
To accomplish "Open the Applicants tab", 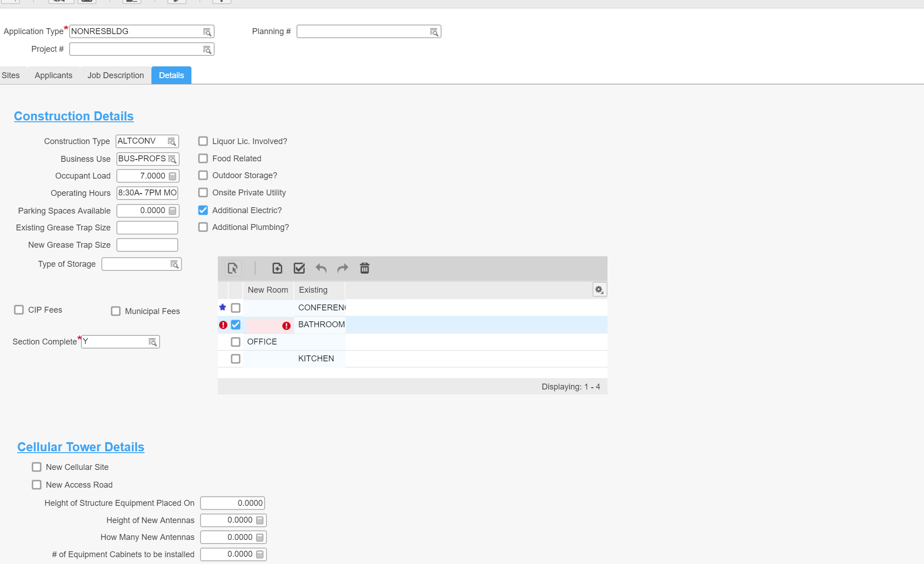I will (53, 75).
